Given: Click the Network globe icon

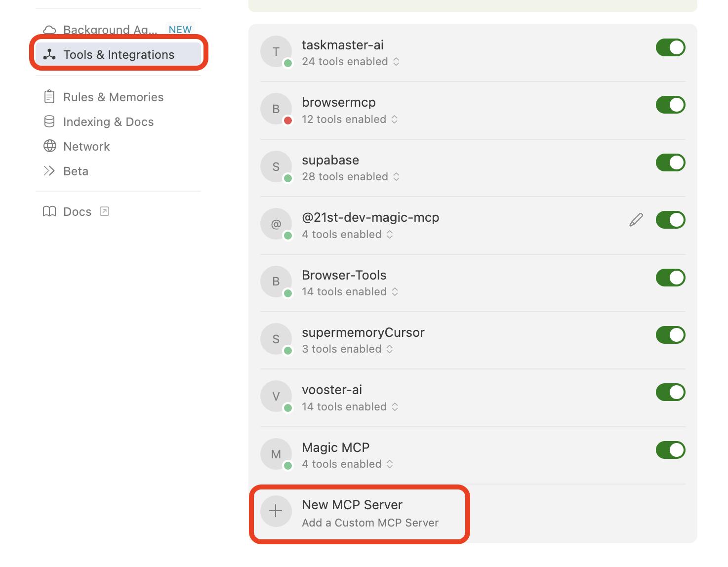Looking at the screenshot, I should (49, 146).
